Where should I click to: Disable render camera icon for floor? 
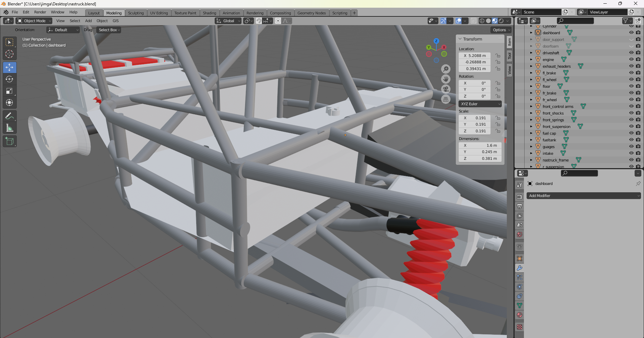tap(638, 86)
